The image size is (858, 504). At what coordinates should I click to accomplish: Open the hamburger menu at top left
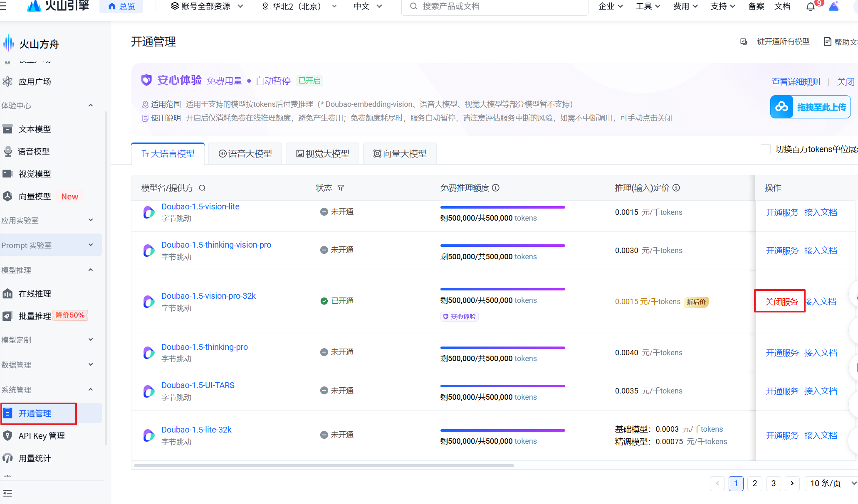click(x=3, y=6)
